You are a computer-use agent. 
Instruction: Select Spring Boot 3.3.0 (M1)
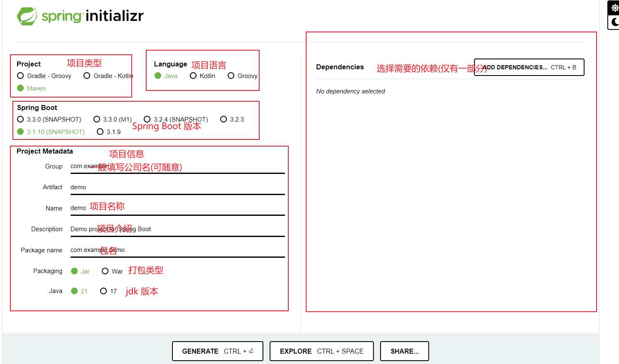97,119
